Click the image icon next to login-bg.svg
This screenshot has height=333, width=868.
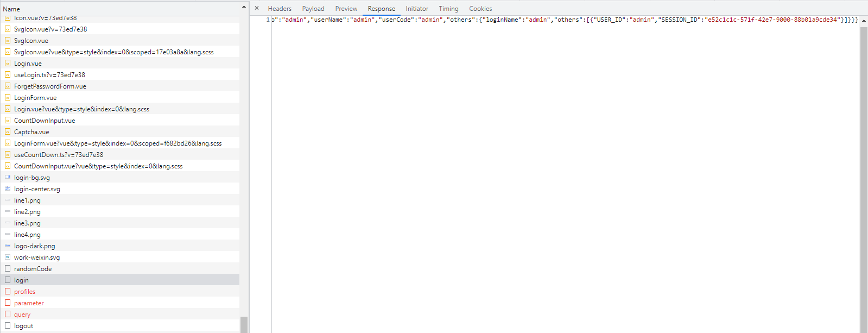(x=8, y=178)
